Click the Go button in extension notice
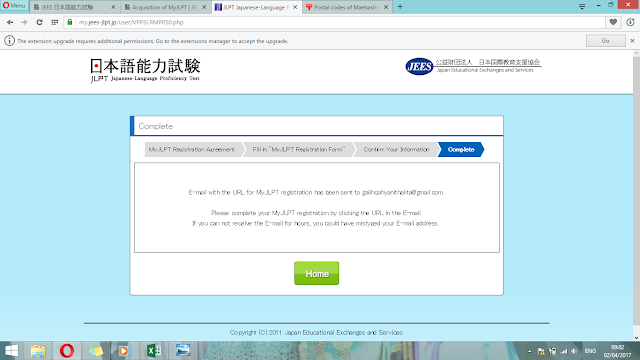This screenshot has width=640, height=360. point(605,41)
